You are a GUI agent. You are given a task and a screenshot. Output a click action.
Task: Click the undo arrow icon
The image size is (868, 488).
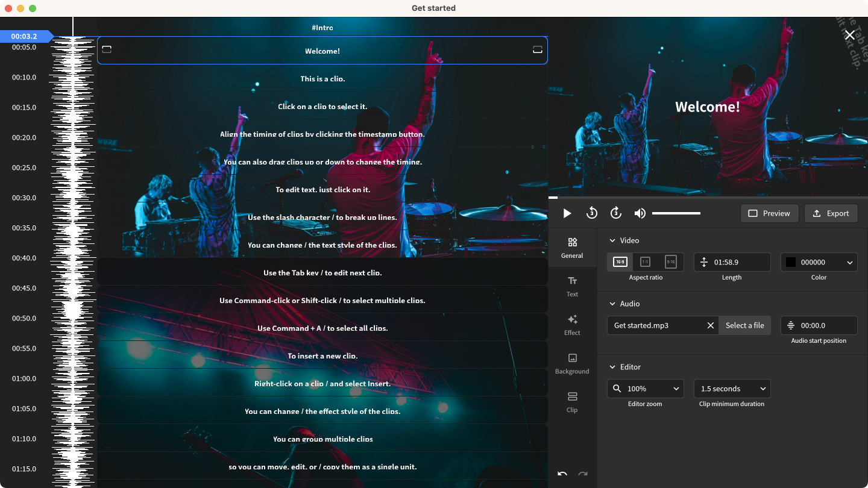562,474
